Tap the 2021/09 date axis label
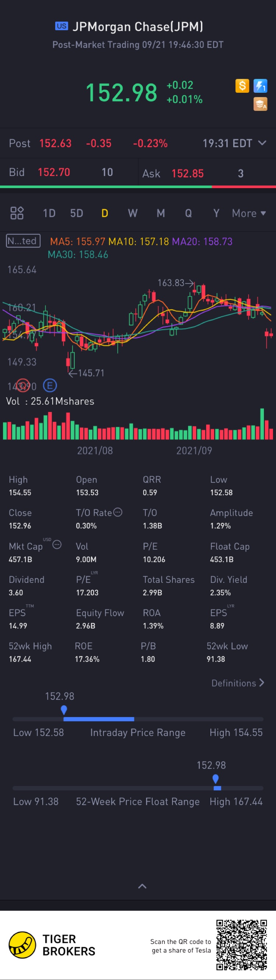276x980 pixels. tap(194, 451)
